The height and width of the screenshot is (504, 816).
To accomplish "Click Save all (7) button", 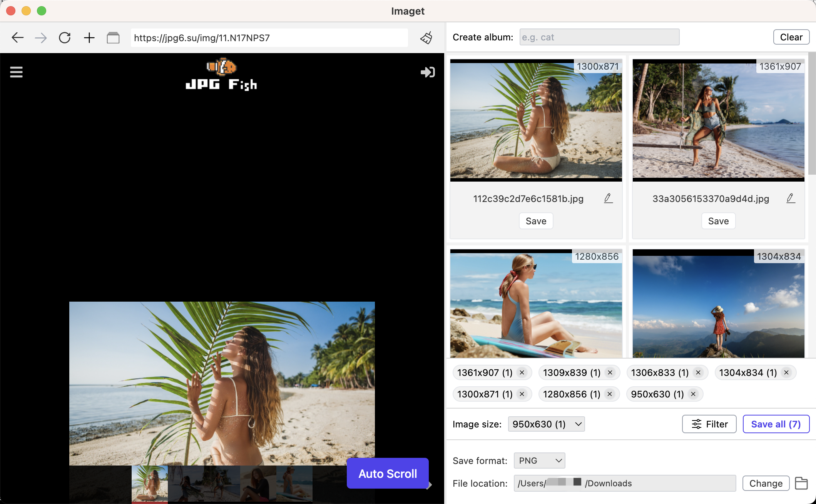I will (776, 424).
